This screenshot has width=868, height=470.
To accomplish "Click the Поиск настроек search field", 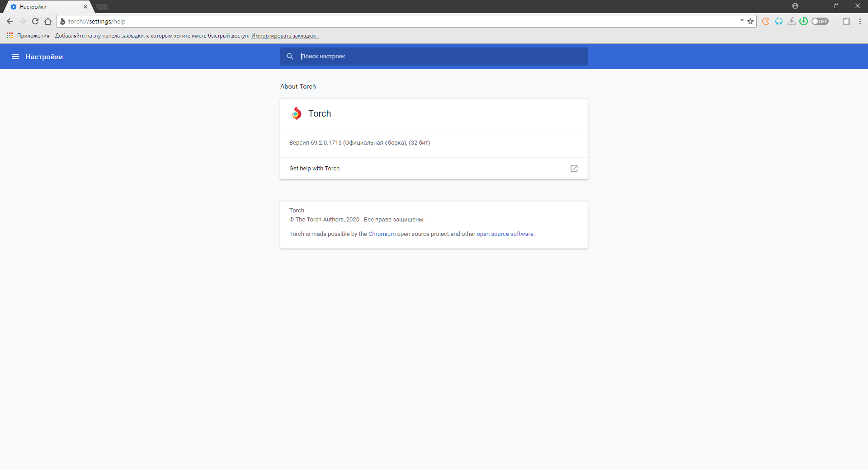I will pyautogui.click(x=434, y=56).
